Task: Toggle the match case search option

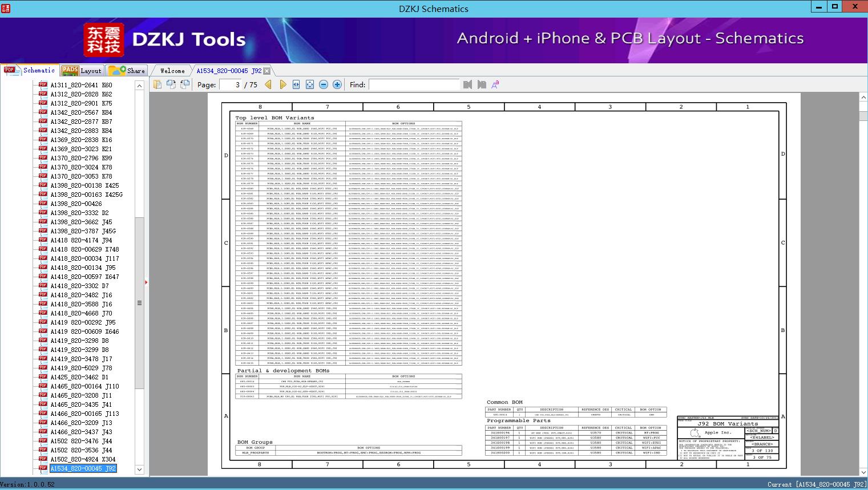Action: click(x=495, y=84)
